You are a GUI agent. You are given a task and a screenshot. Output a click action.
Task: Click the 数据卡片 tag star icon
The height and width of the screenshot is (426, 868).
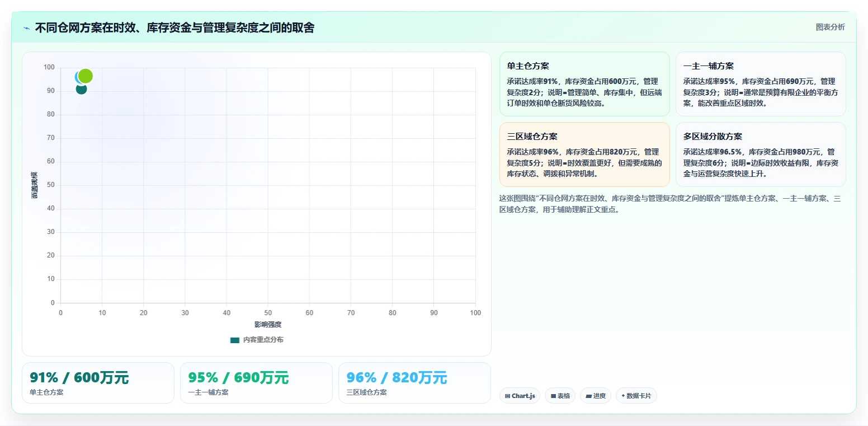623,396
